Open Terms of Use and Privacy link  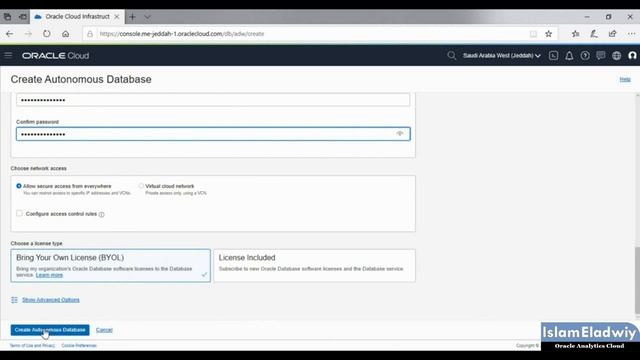point(32,346)
